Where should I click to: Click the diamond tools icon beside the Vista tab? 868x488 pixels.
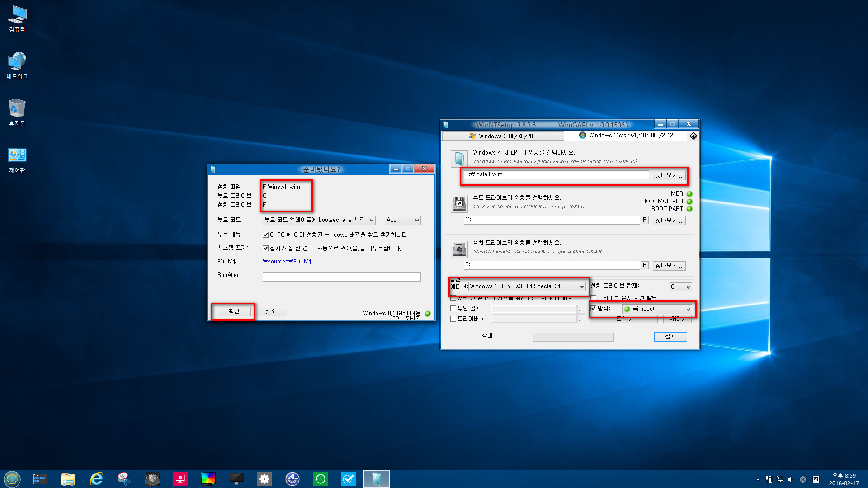tap(693, 136)
